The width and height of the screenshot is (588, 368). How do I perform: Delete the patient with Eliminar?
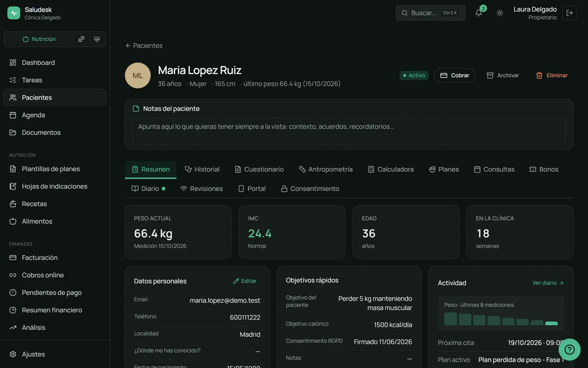click(x=552, y=75)
